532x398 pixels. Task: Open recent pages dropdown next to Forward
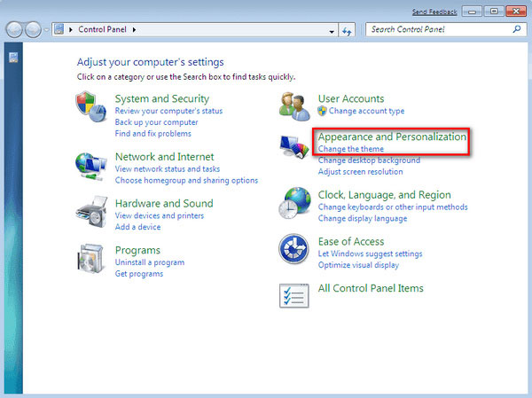[46, 30]
